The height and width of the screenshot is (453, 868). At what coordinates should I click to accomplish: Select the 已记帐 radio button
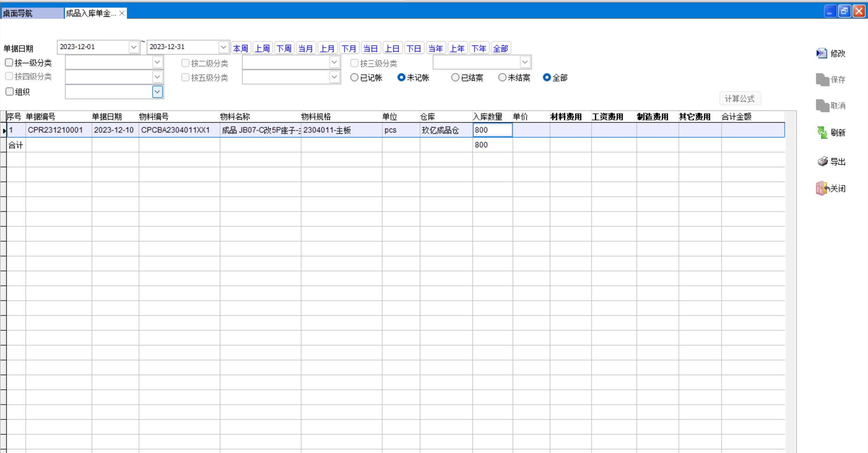click(x=354, y=78)
